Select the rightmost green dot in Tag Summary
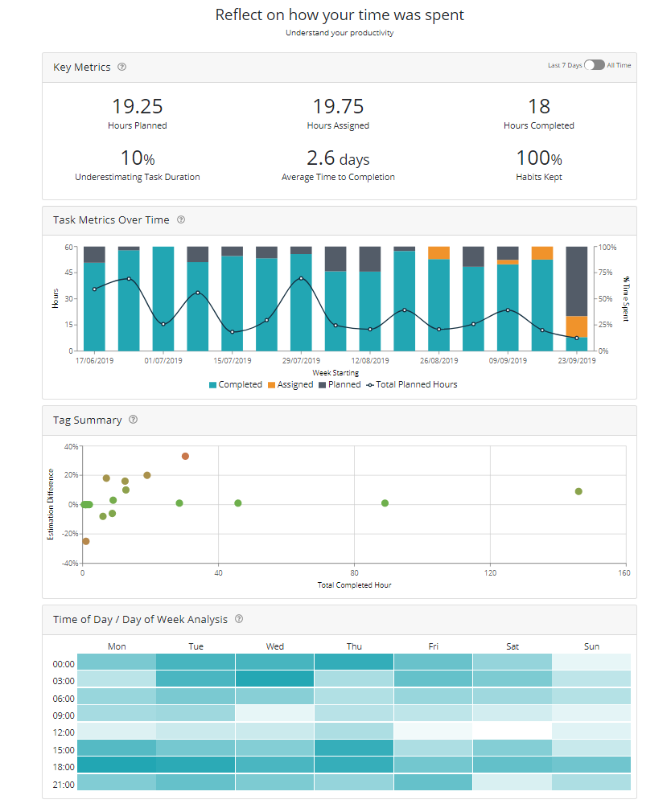This screenshot has height=812, width=671. tap(578, 491)
